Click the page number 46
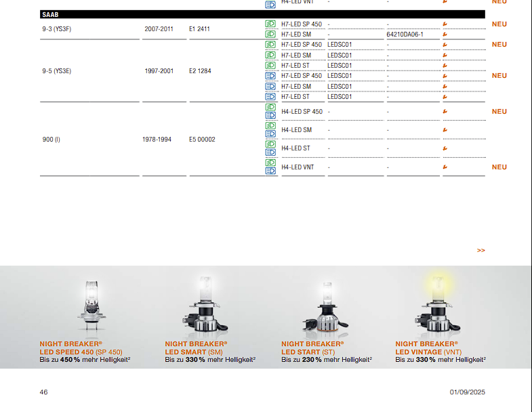Screen dimensions: 532x412 43,392
